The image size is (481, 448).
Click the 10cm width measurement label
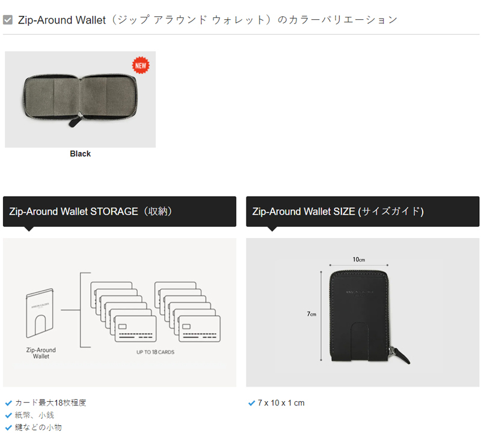tap(358, 260)
